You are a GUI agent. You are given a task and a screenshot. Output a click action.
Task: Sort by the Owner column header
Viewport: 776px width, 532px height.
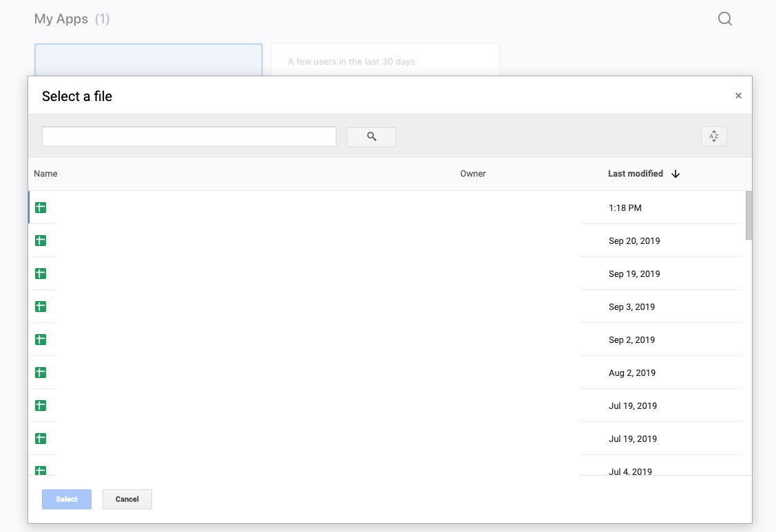(x=473, y=174)
